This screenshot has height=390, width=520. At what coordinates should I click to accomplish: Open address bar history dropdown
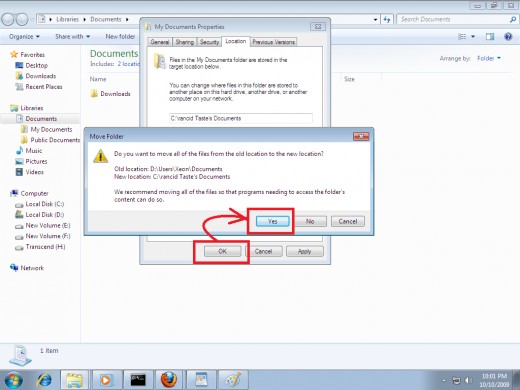pos(376,19)
